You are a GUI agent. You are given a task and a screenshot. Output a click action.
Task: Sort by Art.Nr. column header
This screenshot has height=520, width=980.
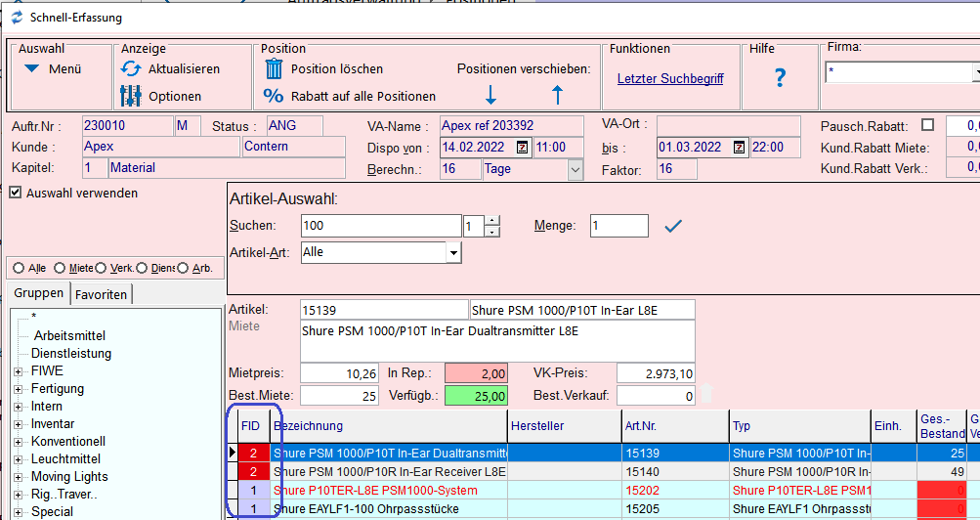point(675,426)
